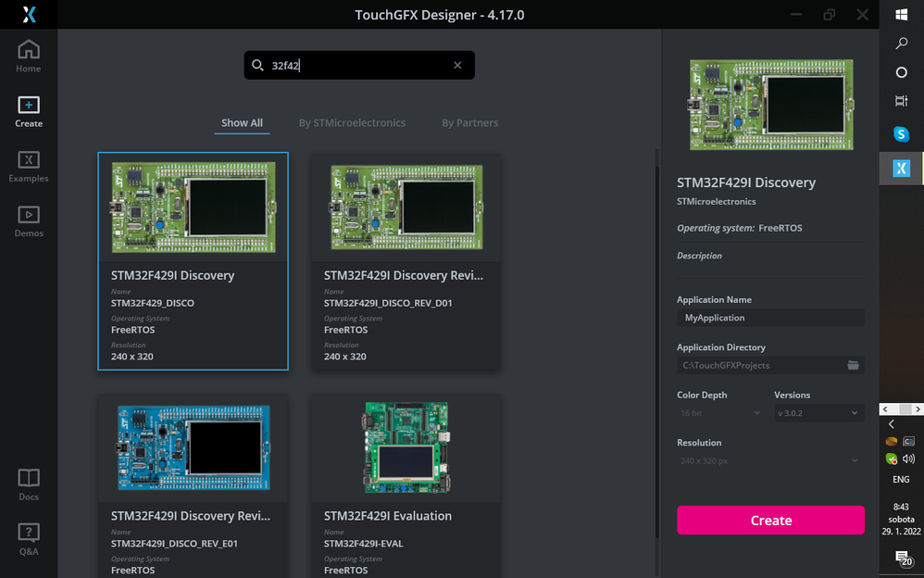Click the orange disc tray icon
The width and height of the screenshot is (924, 578).
click(x=891, y=441)
